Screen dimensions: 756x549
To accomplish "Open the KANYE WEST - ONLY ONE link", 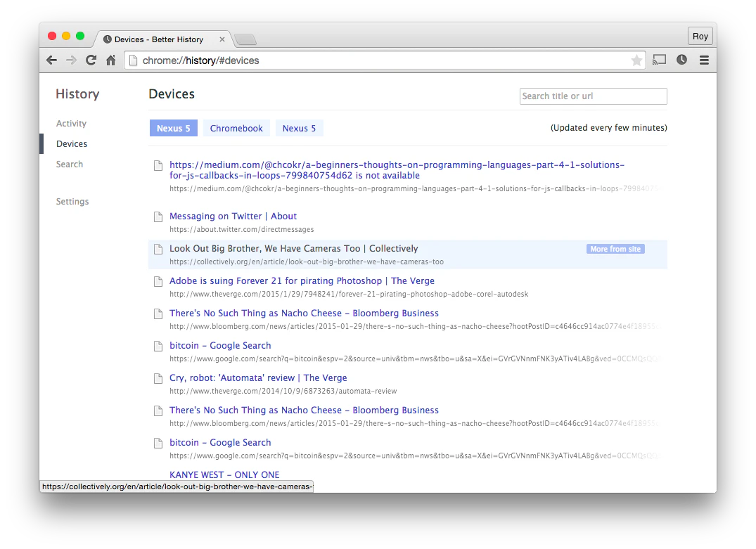I will [x=224, y=474].
